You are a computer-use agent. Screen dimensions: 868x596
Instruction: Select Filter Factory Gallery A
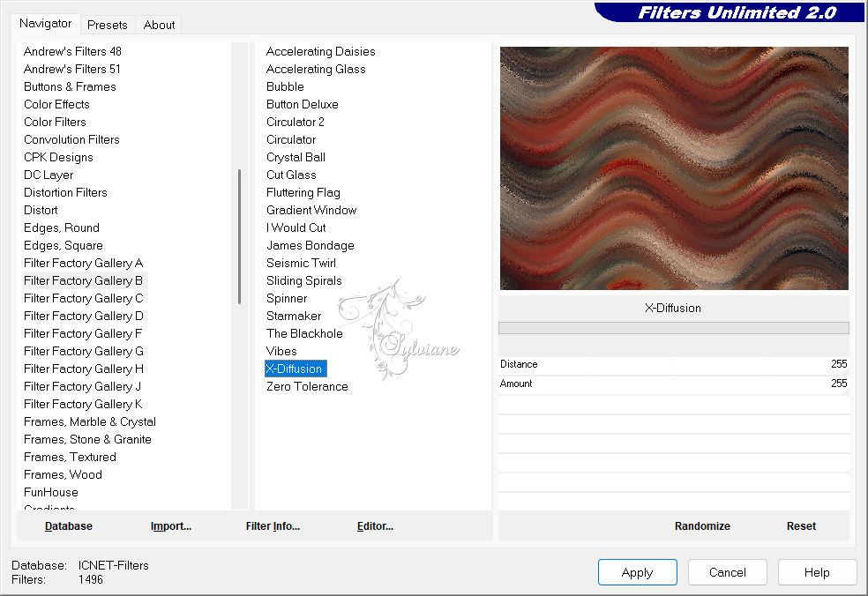point(83,264)
